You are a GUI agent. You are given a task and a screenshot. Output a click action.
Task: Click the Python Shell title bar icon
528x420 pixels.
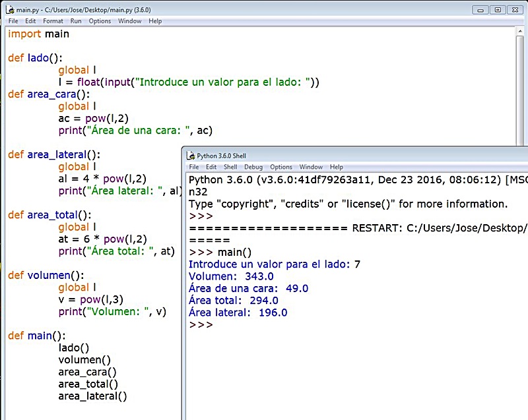pyautogui.click(x=191, y=156)
